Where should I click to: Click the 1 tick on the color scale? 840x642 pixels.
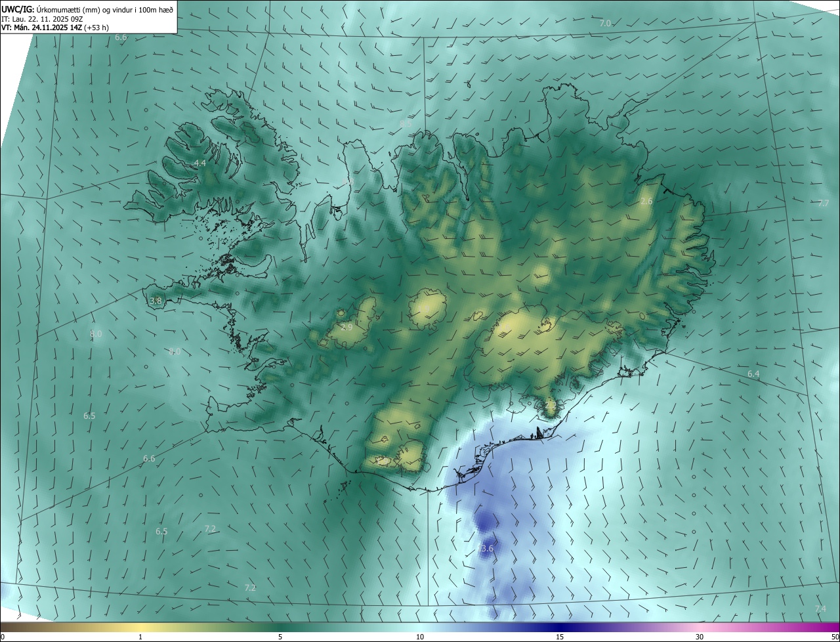(140, 637)
